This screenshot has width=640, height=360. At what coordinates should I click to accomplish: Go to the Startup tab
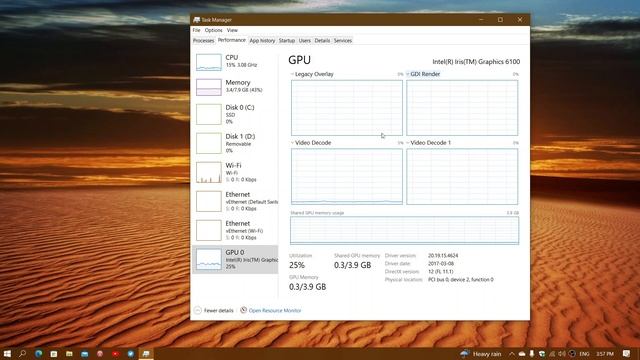pyautogui.click(x=287, y=41)
